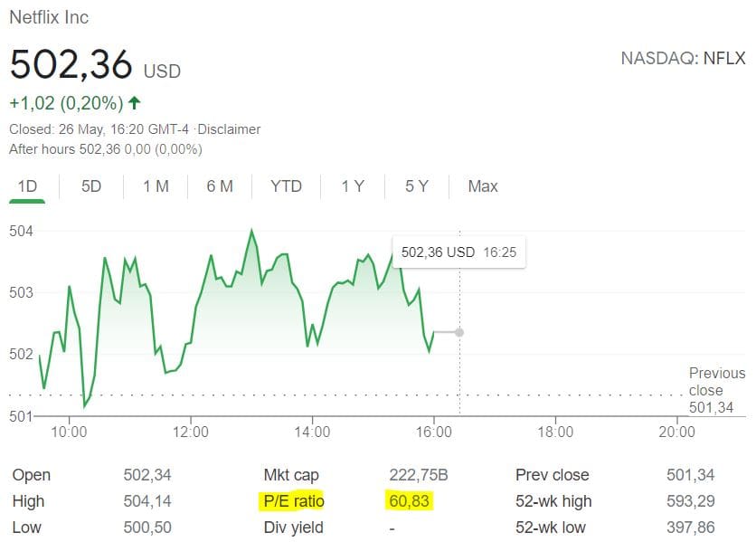The height and width of the screenshot is (542, 756).
Task: Show the 6 M price chart
Action: 220,186
